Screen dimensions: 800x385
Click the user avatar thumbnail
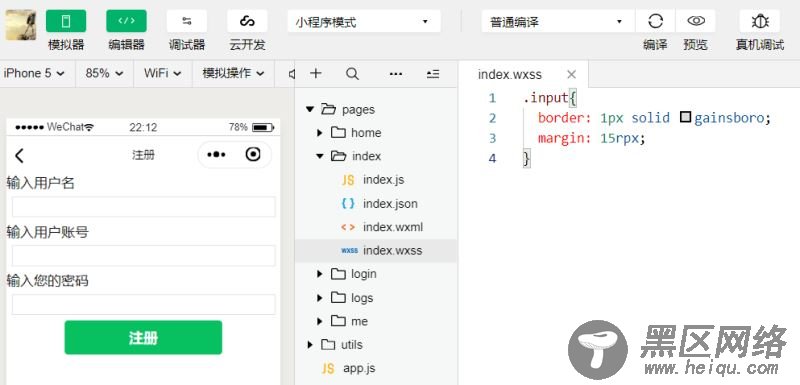[x=21, y=24]
